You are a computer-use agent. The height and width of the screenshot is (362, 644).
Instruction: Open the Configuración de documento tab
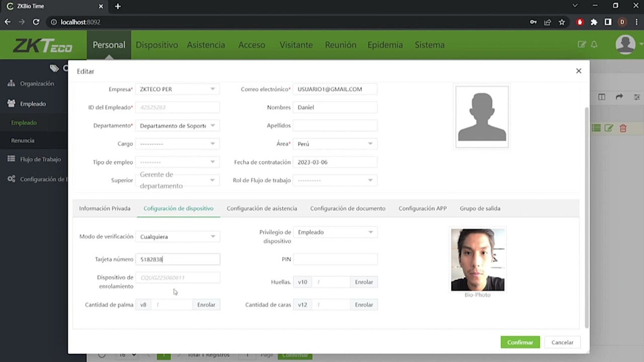click(x=348, y=208)
